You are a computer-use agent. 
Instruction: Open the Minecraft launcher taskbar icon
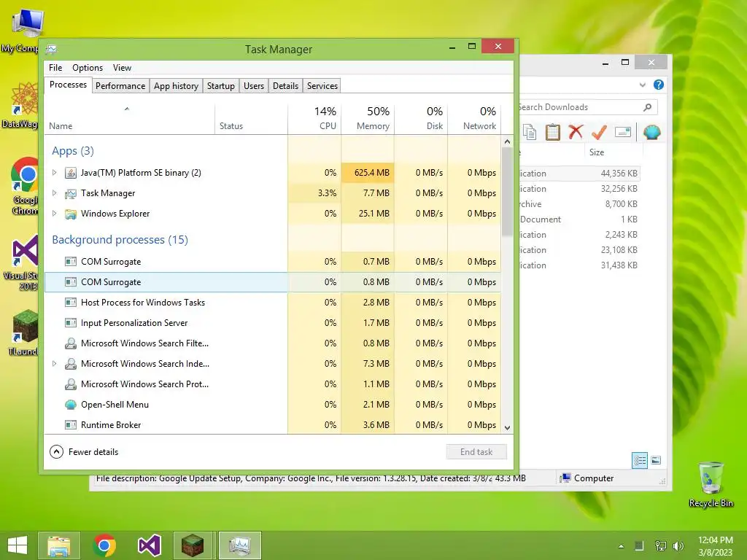193,545
